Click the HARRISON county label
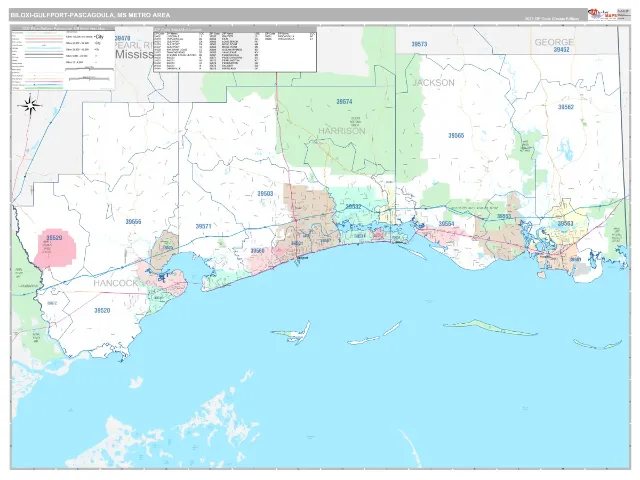Screen dimensions: 640x480 coord(342,131)
